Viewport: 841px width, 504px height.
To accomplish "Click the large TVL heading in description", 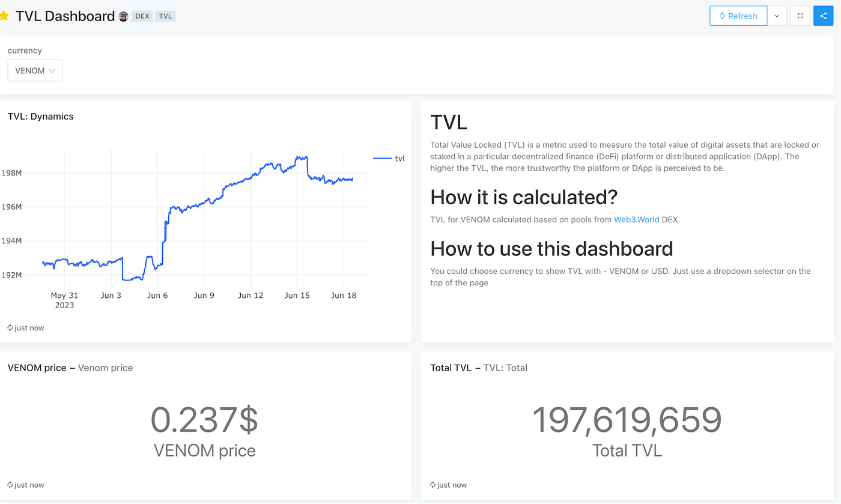I will (449, 123).
